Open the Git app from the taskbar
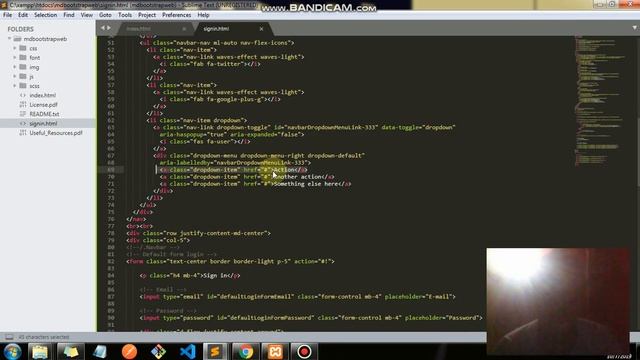640x360 pixels. [x=158, y=351]
